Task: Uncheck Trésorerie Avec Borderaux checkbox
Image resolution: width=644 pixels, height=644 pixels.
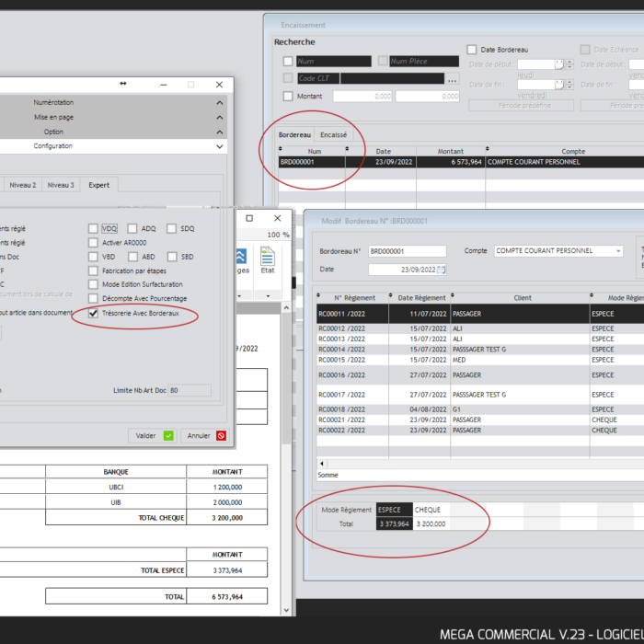Action: (x=93, y=314)
